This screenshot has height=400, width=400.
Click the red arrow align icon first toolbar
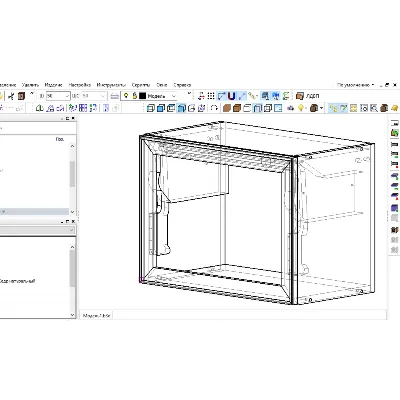[201, 96]
